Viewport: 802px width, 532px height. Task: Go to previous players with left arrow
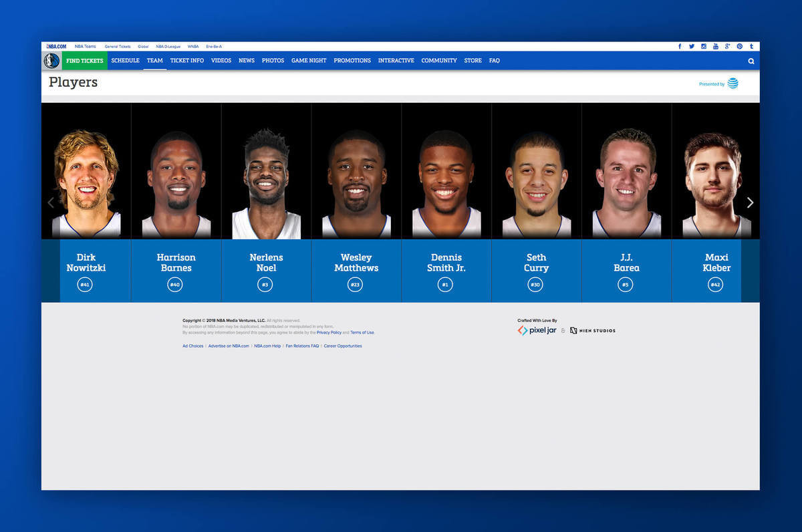click(x=51, y=203)
